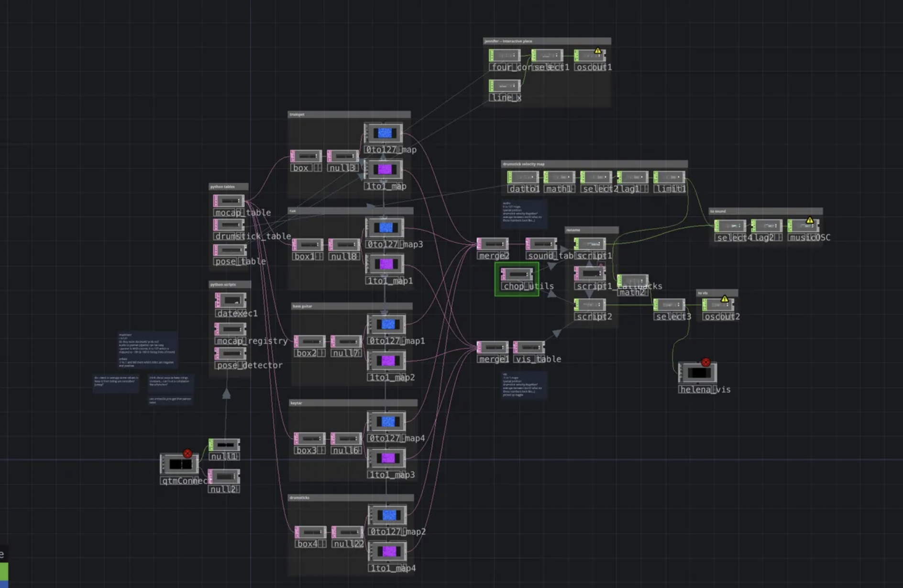Select the pose_detector node
903x588 pixels.
point(231,353)
